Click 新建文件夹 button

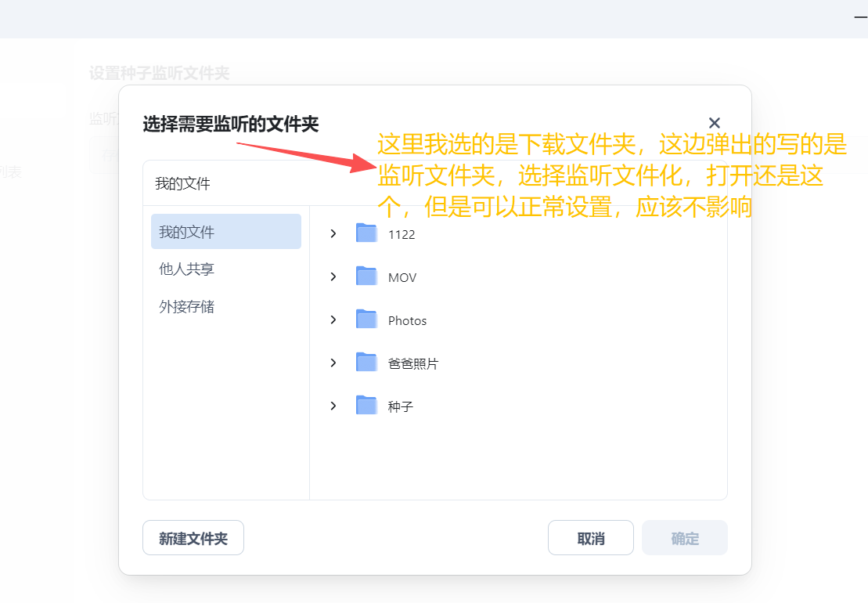click(x=193, y=538)
